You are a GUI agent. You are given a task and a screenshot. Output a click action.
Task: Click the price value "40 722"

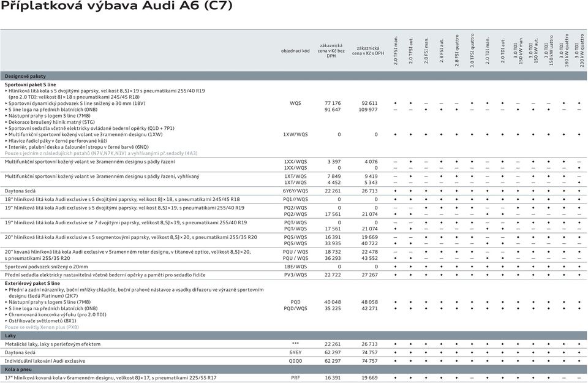[370, 243]
